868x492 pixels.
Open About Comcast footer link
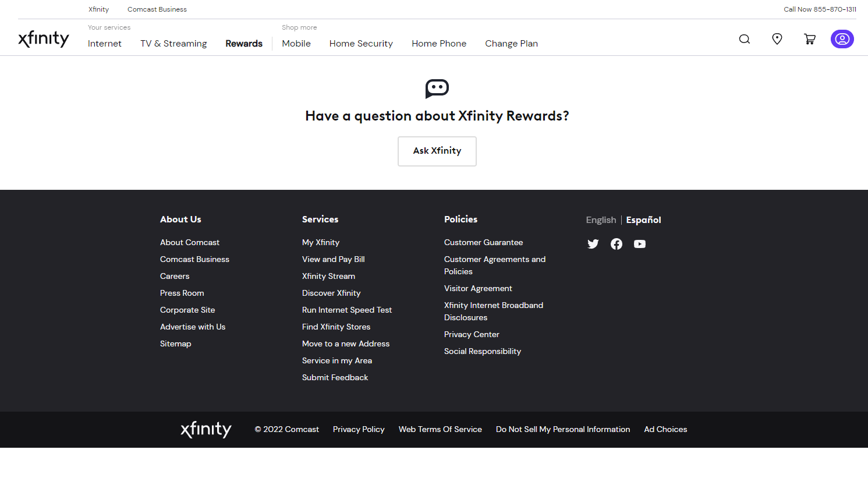(x=190, y=243)
